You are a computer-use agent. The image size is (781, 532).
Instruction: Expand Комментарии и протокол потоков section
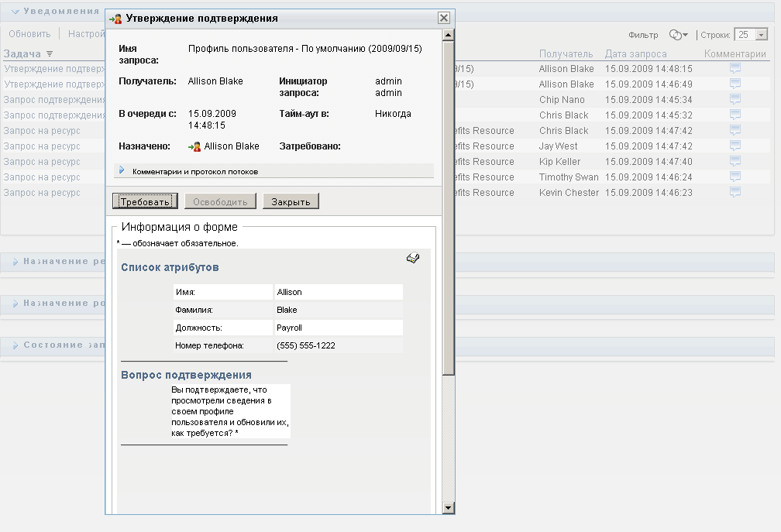[122, 170]
